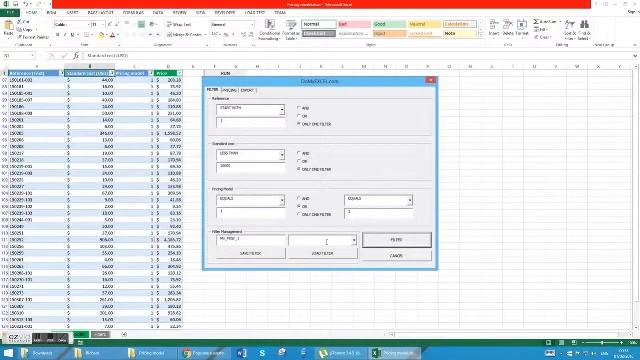Viewport: 640px width, 360px height.
Task: Click the LOAD FILTER button
Action: point(322,253)
